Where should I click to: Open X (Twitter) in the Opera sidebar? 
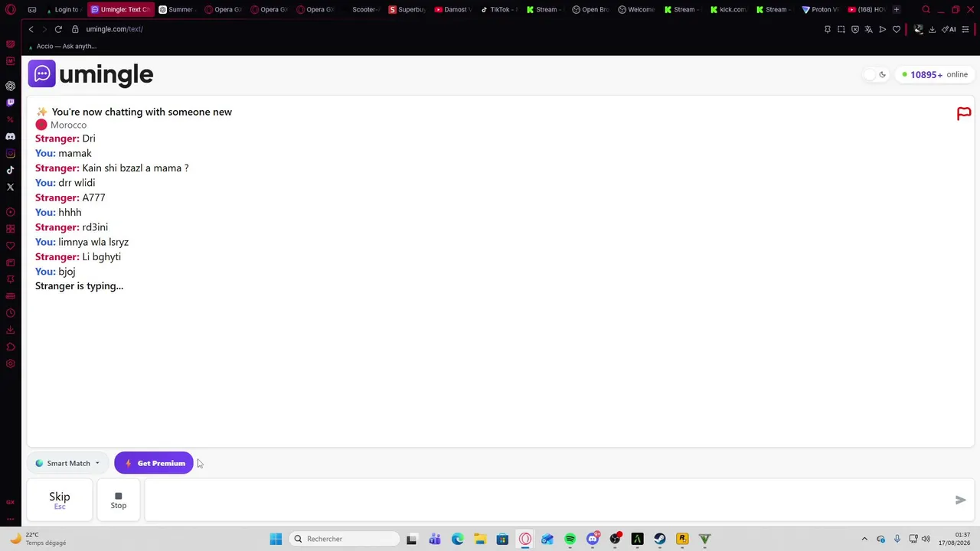10,187
